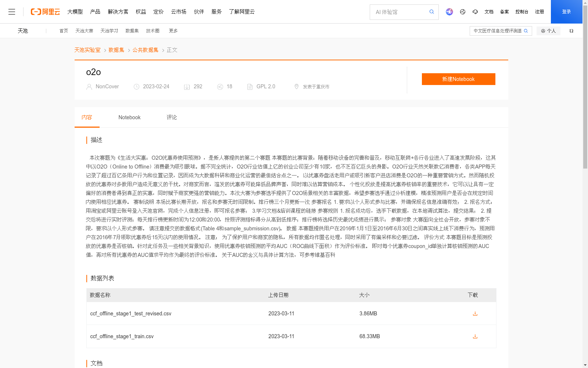Click the 68.33MB size cell
This screenshot has height=368, width=588.
click(x=370, y=336)
